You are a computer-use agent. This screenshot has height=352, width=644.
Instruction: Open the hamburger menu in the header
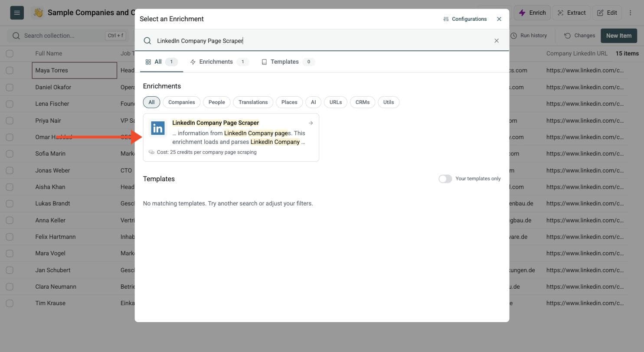17,13
